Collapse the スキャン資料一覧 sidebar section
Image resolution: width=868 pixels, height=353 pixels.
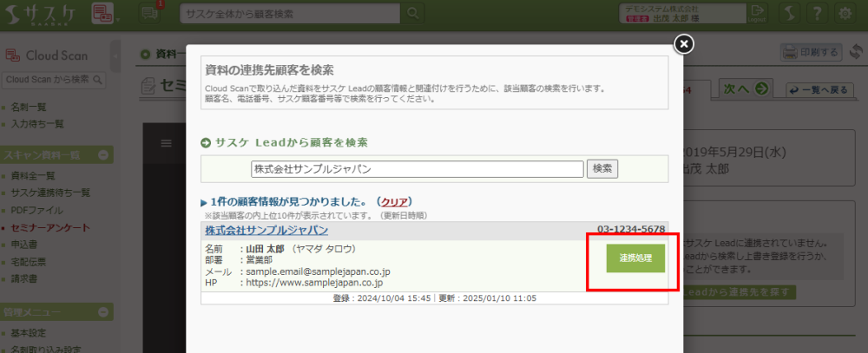pyautogui.click(x=103, y=154)
